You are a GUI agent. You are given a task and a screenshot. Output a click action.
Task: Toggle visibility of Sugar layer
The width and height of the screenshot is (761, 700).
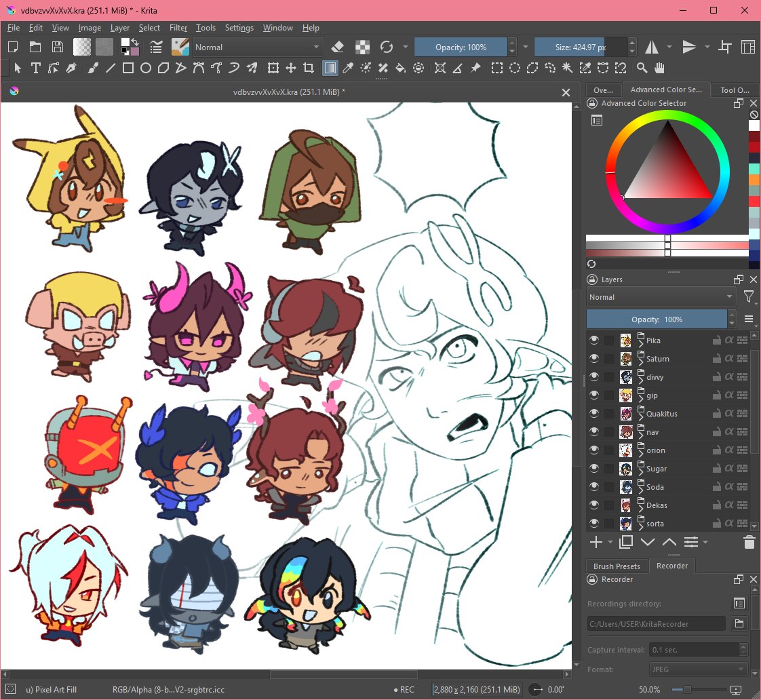click(594, 469)
